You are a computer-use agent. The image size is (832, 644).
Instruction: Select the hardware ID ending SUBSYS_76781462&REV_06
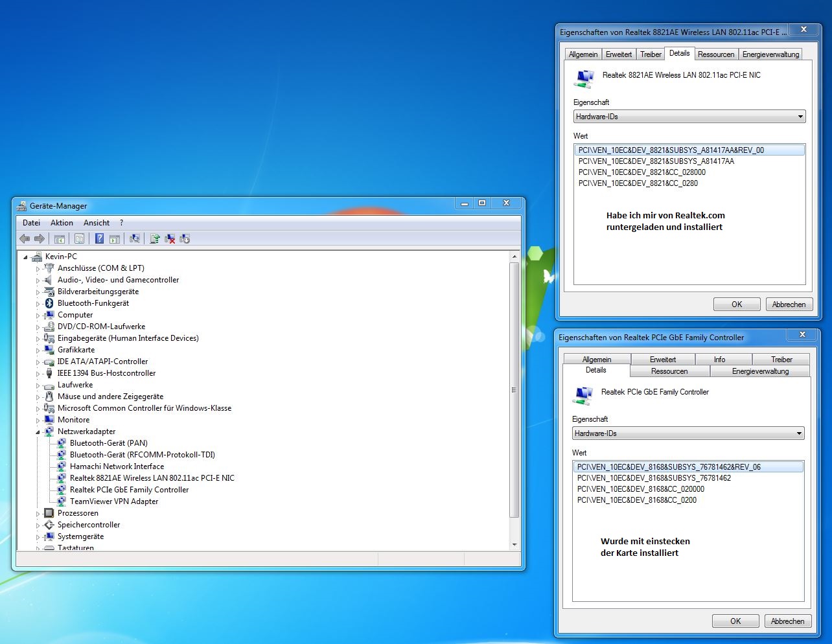[x=688, y=467]
